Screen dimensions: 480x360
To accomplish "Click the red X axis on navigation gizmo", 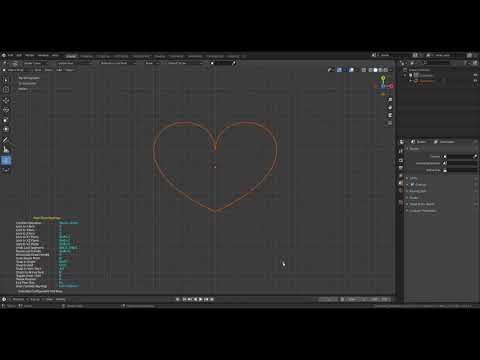I will [x=391, y=86].
